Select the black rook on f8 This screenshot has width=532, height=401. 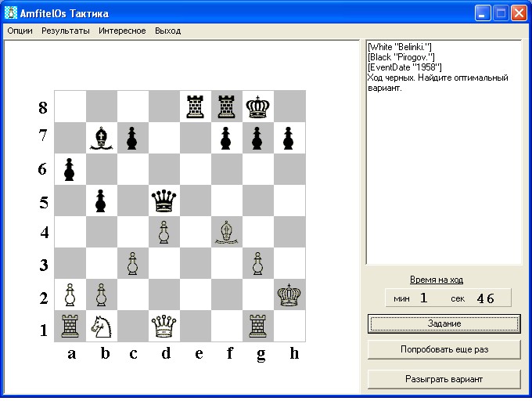227,107
